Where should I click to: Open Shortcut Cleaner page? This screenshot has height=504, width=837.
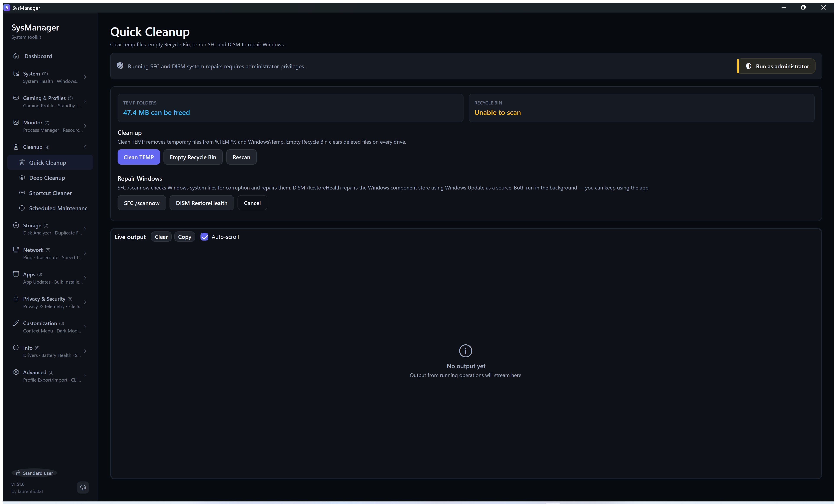coord(50,193)
